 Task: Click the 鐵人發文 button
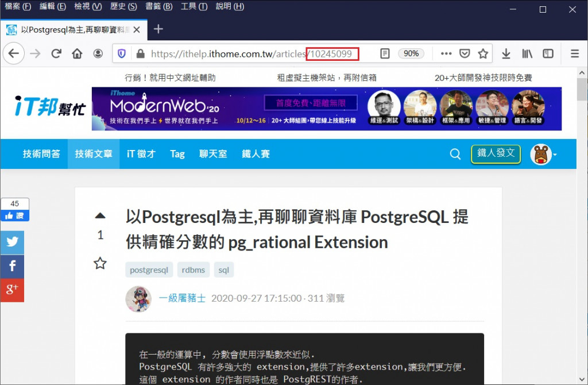click(x=496, y=154)
